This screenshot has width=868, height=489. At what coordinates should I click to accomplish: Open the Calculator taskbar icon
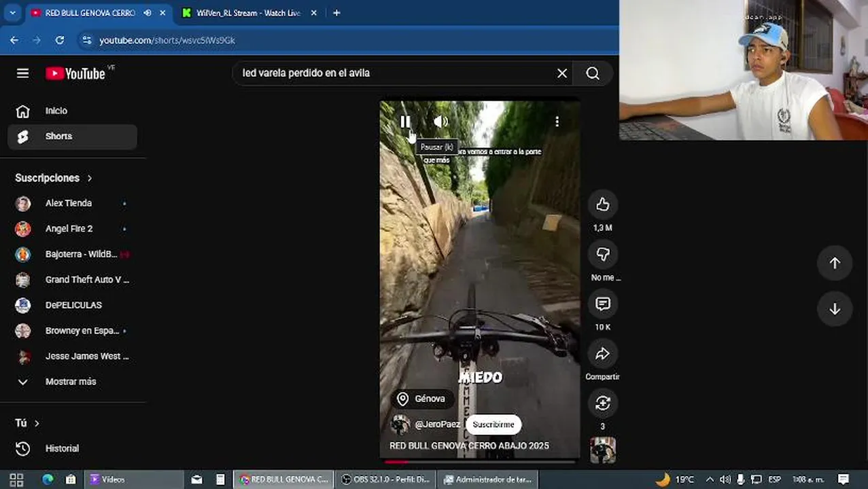(220, 479)
